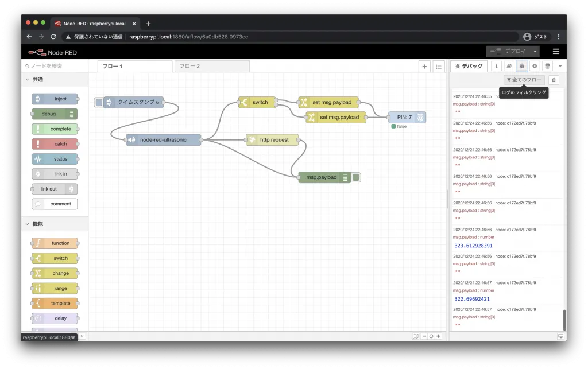Image resolution: width=588 pixels, height=369 pixels.
Task: Open the configuration nodes gear icon
Action: pos(535,66)
